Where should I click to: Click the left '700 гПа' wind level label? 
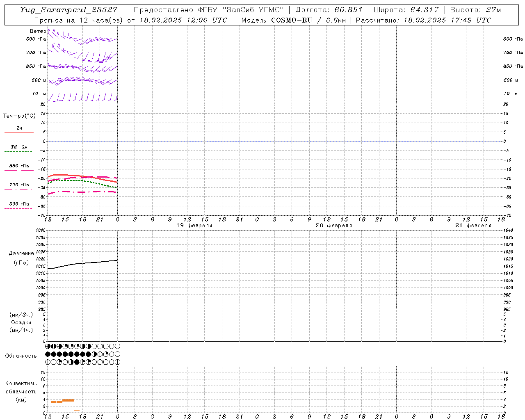pyautogui.click(x=36, y=52)
